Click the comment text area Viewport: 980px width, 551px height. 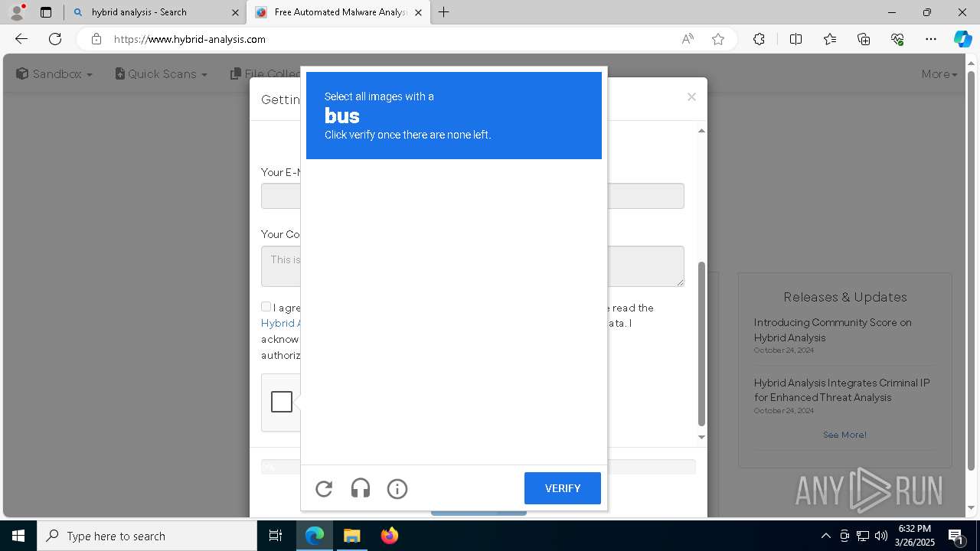[472, 266]
